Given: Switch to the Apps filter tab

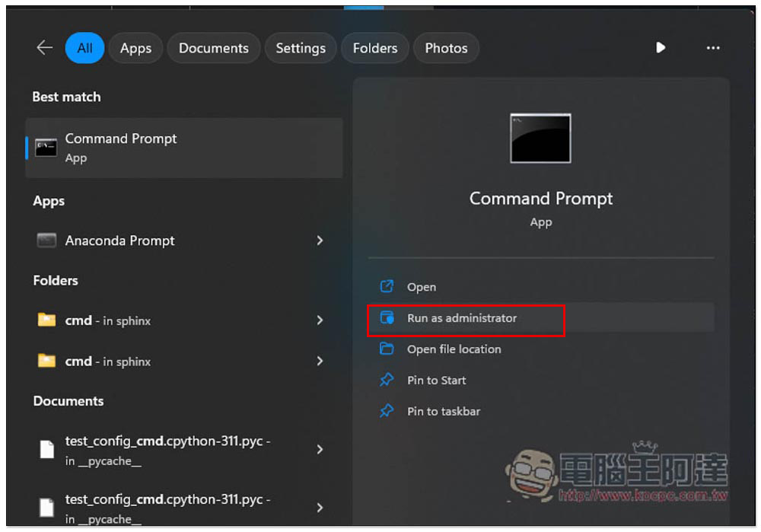Looking at the screenshot, I should pos(136,48).
